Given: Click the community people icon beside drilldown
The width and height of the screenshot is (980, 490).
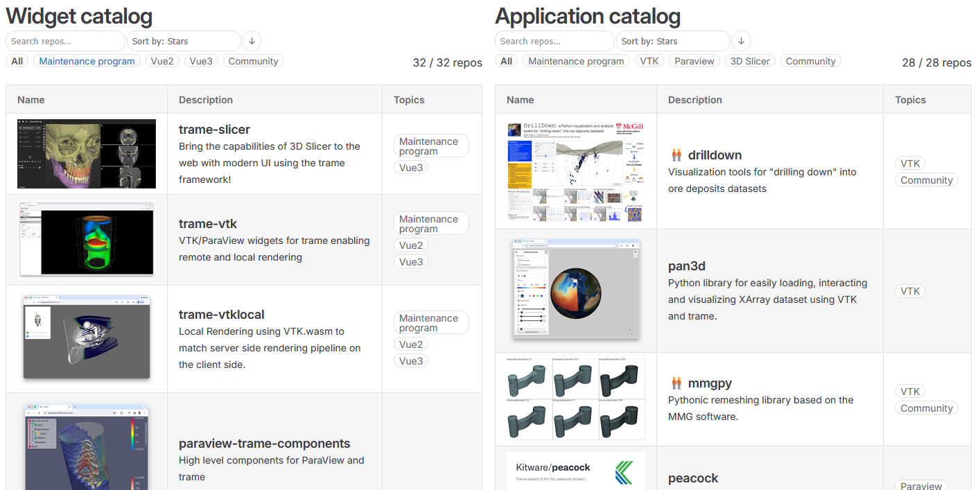Looking at the screenshot, I should (x=676, y=155).
